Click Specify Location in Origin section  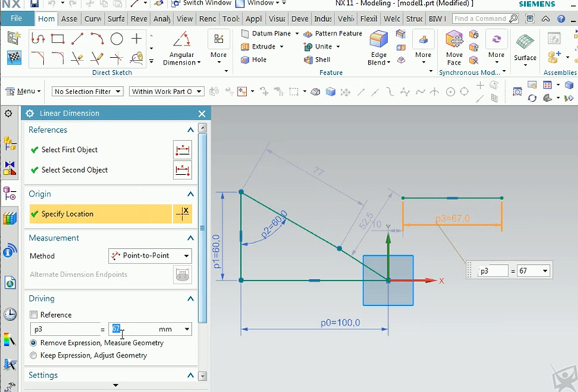[67, 214]
